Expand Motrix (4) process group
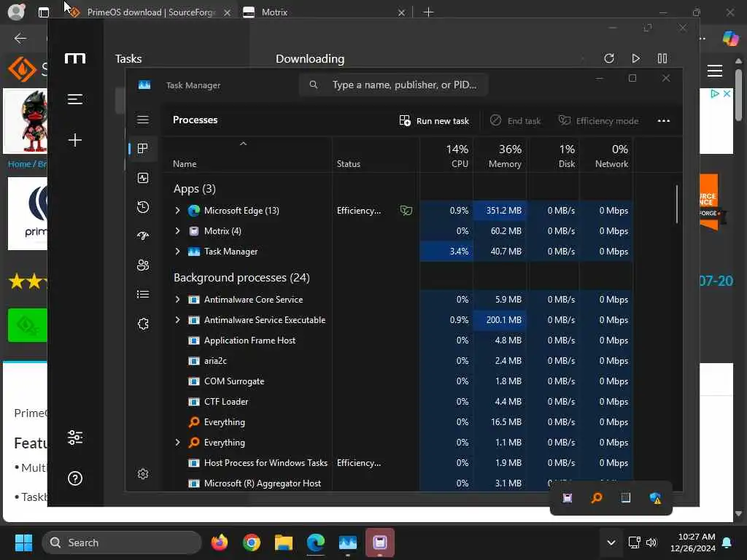Image resolution: width=747 pixels, height=560 pixels. [x=178, y=231]
